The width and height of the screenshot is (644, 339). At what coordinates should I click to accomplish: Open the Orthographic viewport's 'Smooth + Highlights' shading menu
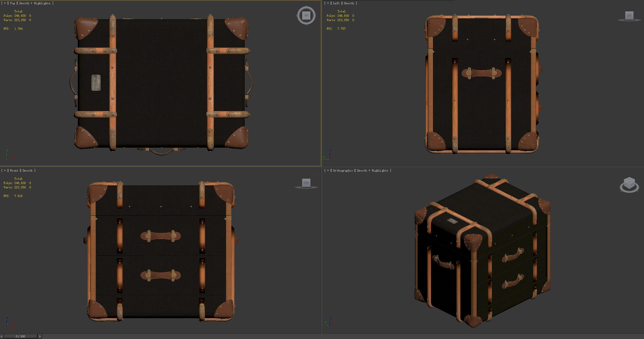pos(372,171)
